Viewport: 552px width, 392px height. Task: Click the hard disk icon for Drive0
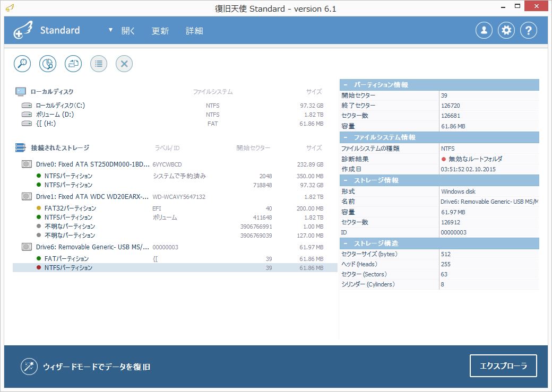[27, 164]
